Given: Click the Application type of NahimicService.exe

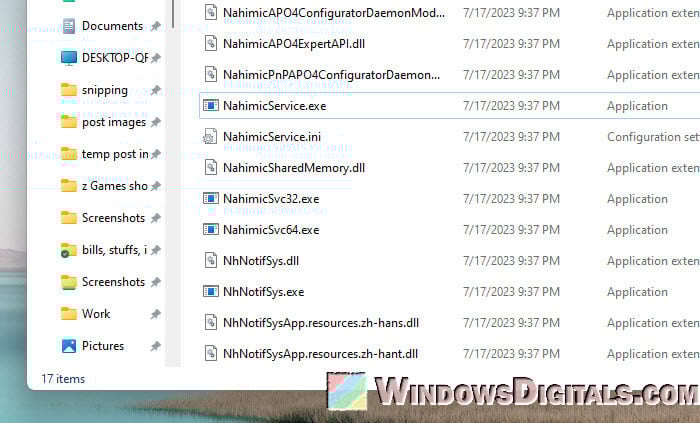Looking at the screenshot, I should pyautogui.click(x=638, y=106).
